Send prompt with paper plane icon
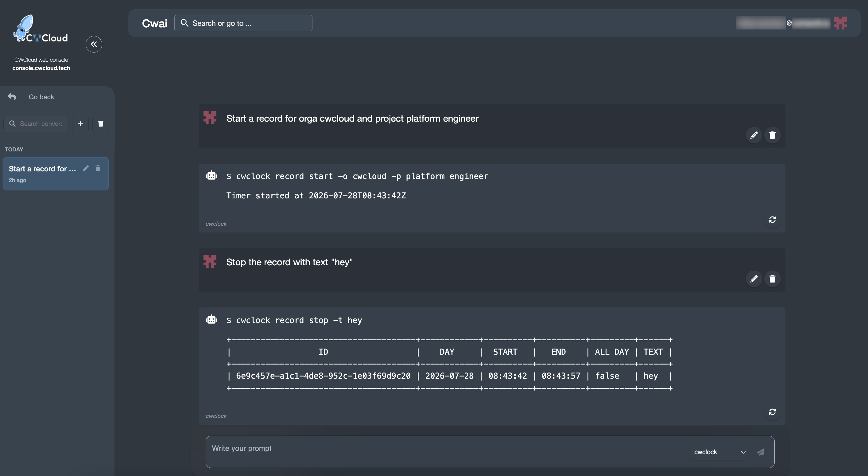868x476 pixels. click(x=761, y=452)
